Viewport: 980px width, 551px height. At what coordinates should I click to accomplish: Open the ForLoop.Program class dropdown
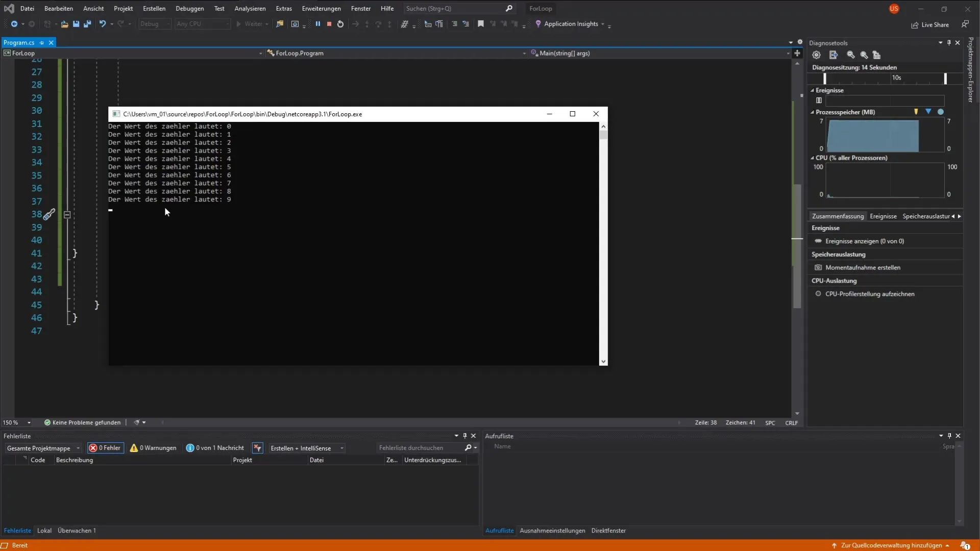tap(396, 53)
